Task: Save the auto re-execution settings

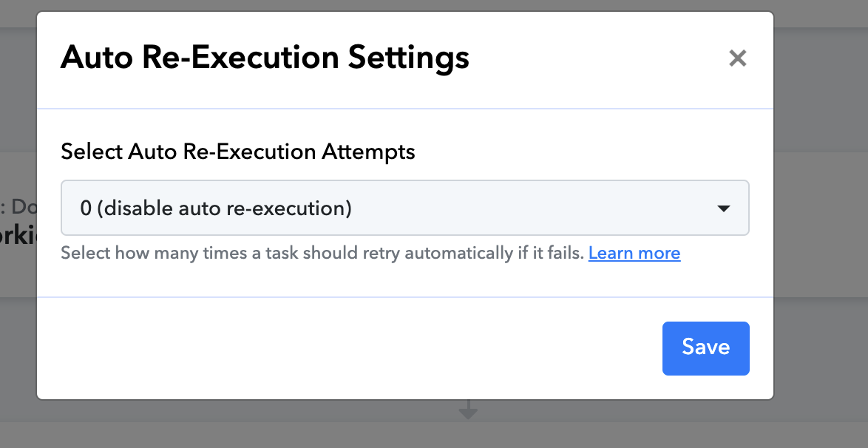Action: coord(706,348)
